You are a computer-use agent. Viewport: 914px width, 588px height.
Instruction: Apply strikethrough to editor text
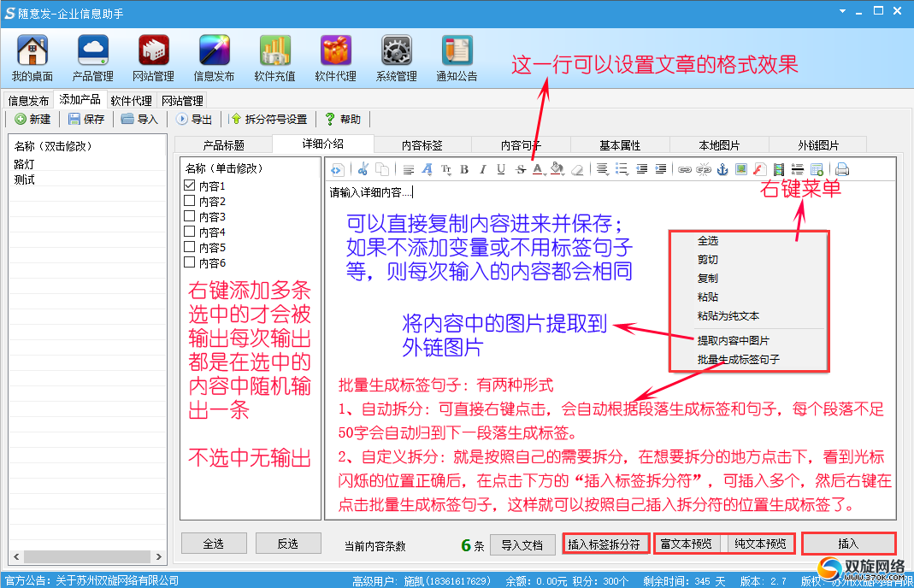coord(521,169)
